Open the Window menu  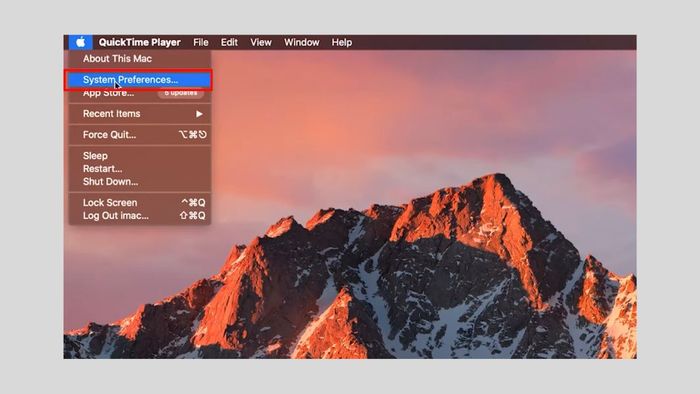pyautogui.click(x=301, y=42)
